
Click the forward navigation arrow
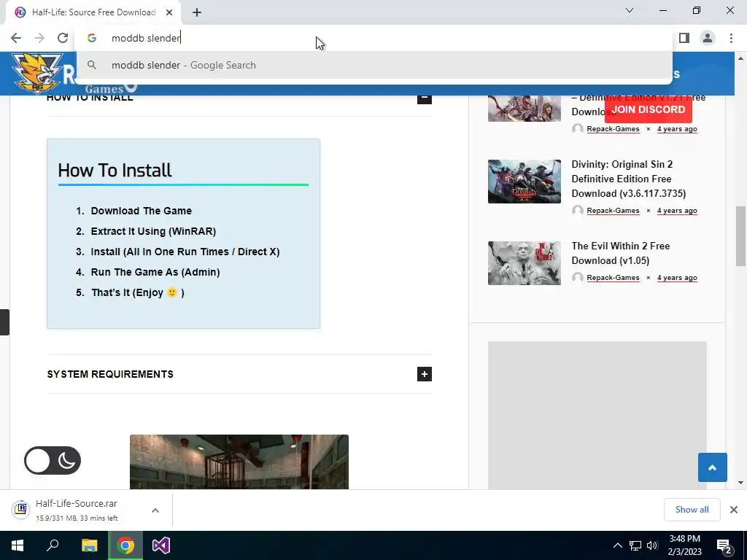[x=39, y=38]
